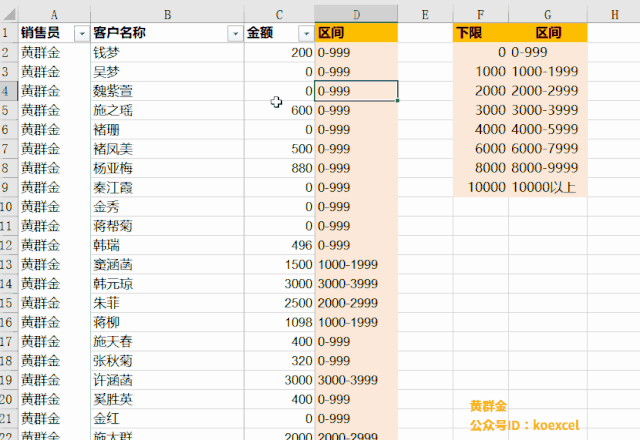Select customer cell 魏紫萱
640x440 pixels.
(167, 91)
